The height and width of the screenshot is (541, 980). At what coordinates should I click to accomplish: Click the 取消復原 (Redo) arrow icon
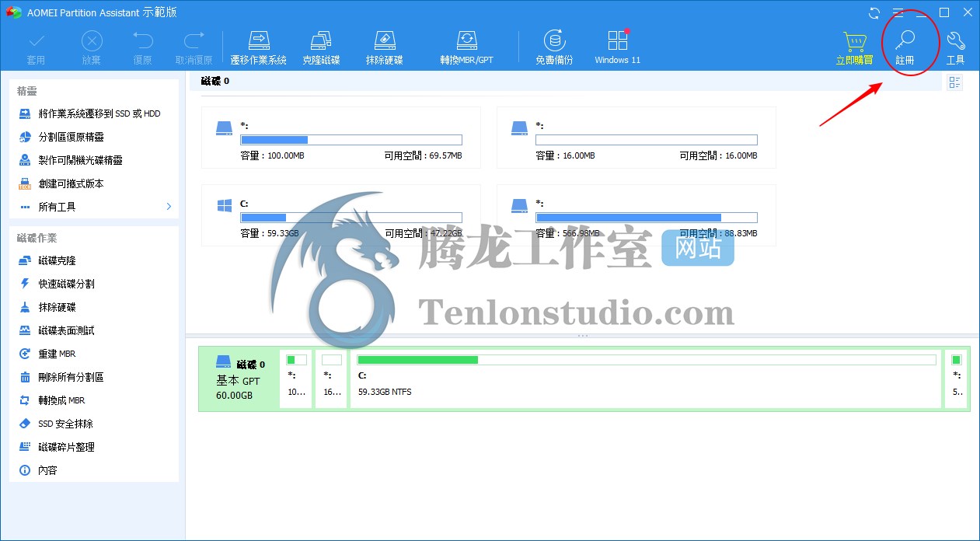194,40
